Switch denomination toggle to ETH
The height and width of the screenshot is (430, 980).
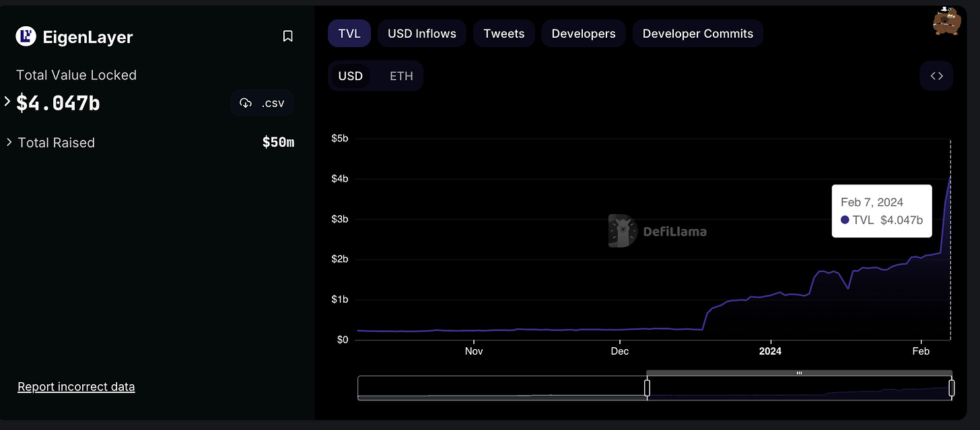401,75
